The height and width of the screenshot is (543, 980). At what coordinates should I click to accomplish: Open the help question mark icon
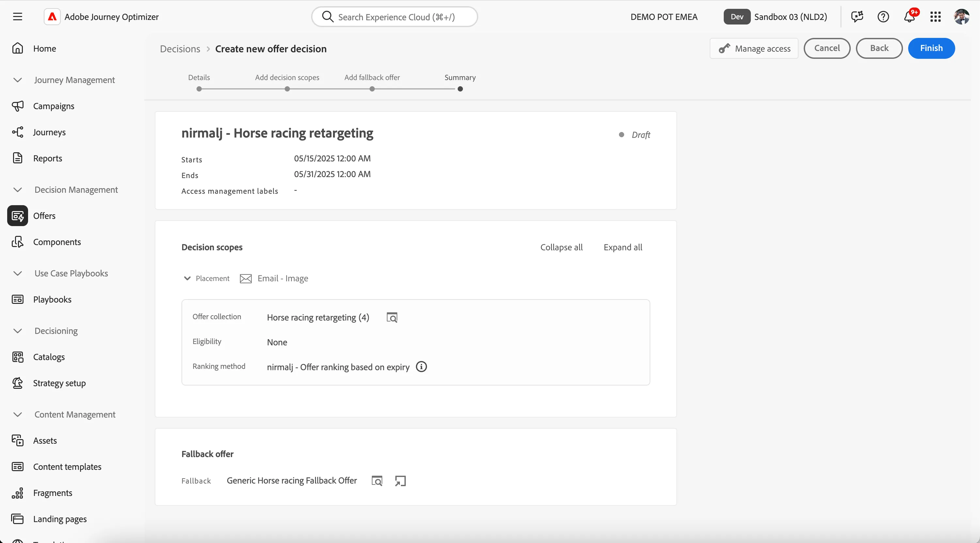click(x=883, y=17)
